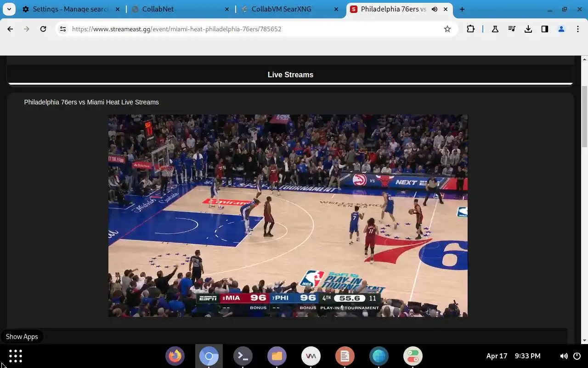
Task: Go forward to the next page
Action: [x=27, y=29]
